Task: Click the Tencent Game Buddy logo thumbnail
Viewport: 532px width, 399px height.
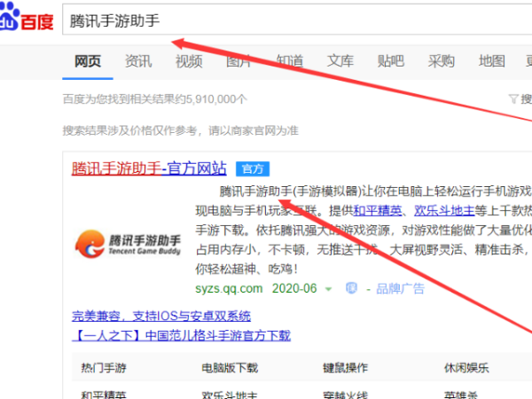Action: (x=128, y=244)
